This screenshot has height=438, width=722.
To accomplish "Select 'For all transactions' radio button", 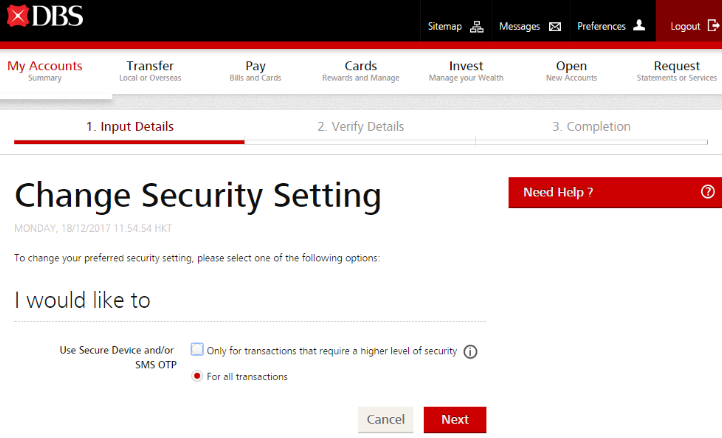I will 197,376.
